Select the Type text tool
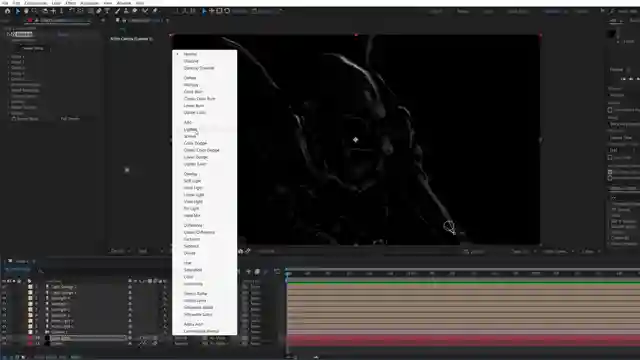Viewport: 640px width, 360px height. tap(107, 11)
